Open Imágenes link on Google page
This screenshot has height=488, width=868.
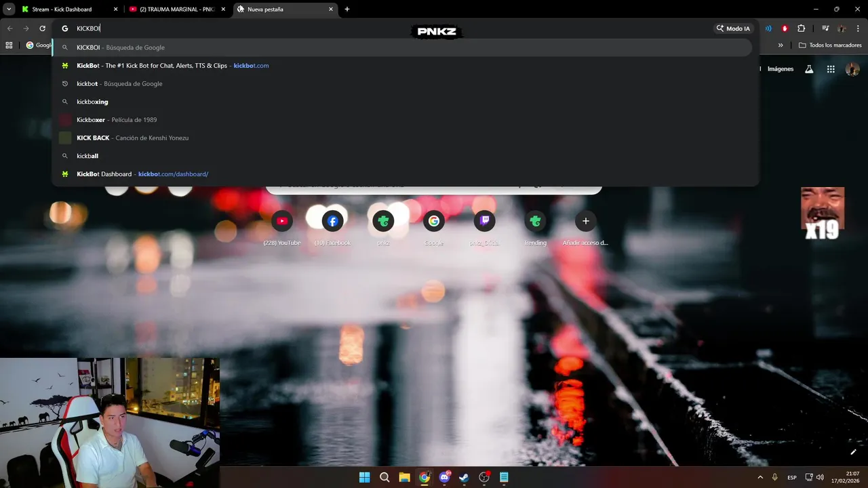click(780, 69)
